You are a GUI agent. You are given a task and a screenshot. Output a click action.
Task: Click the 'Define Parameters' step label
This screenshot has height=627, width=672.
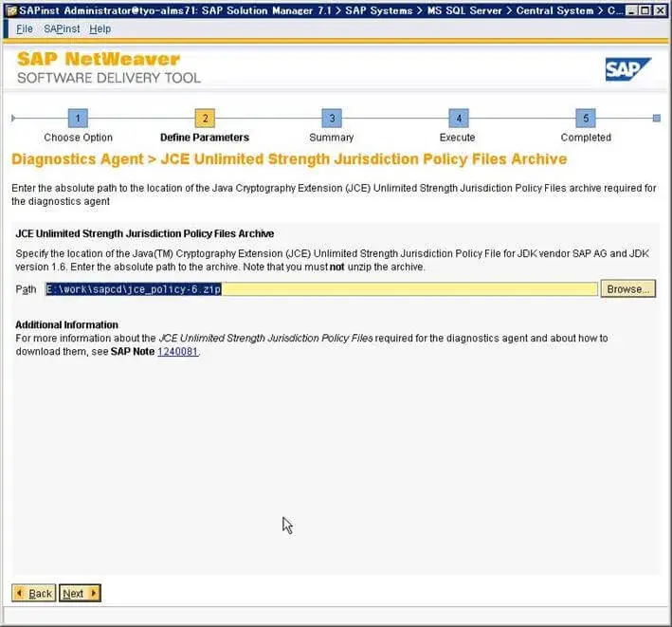click(x=205, y=138)
